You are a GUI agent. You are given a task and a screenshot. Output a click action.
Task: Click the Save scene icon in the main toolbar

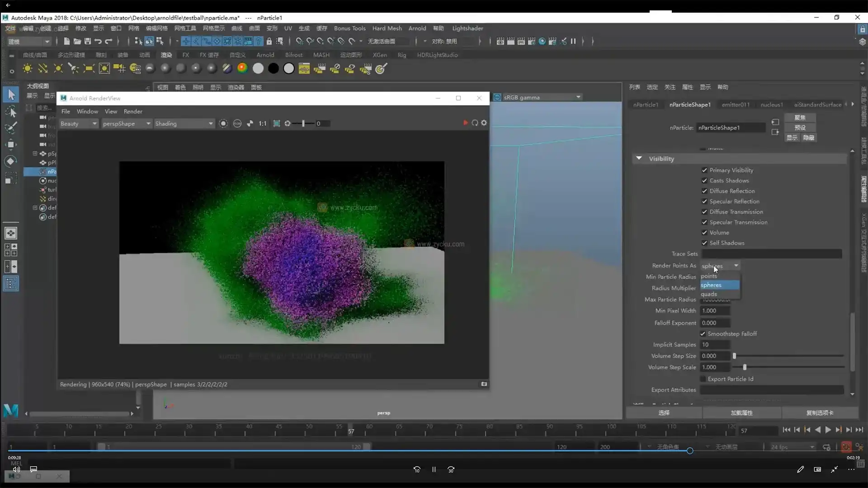coord(87,41)
